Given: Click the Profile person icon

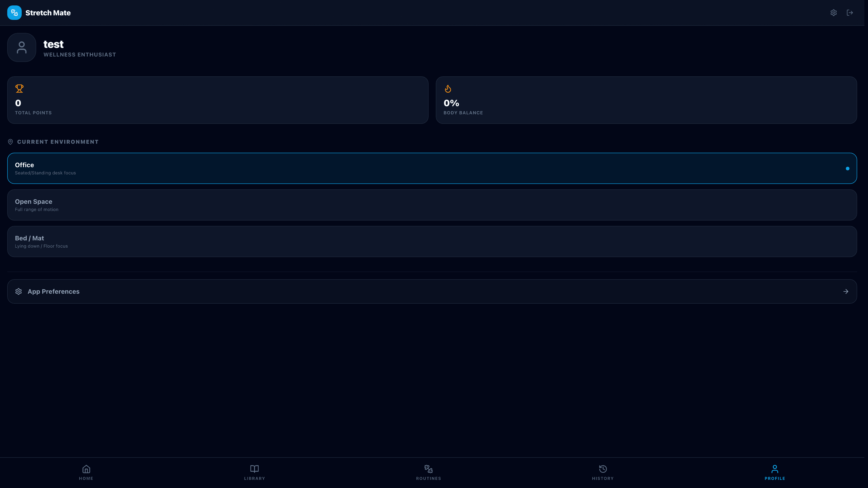Looking at the screenshot, I should pos(775,469).
